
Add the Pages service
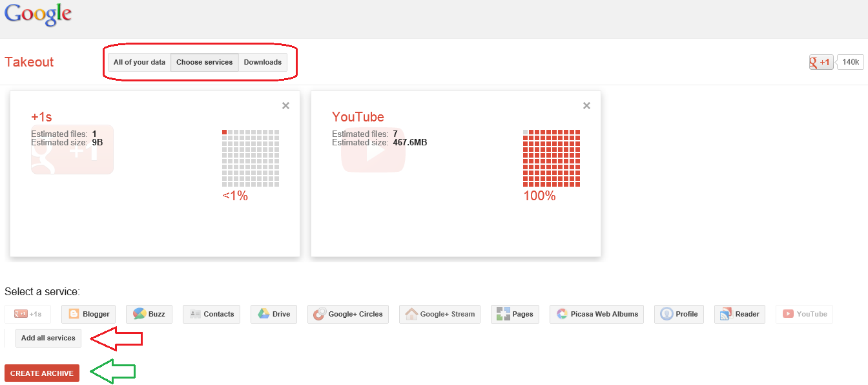[x=515, y=314]
